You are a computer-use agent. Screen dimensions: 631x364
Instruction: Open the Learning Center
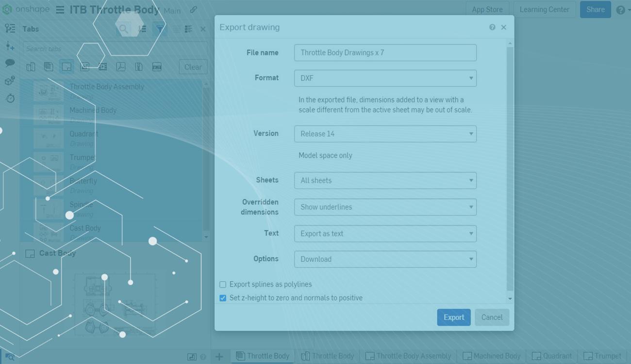click(x=544, y=9)
